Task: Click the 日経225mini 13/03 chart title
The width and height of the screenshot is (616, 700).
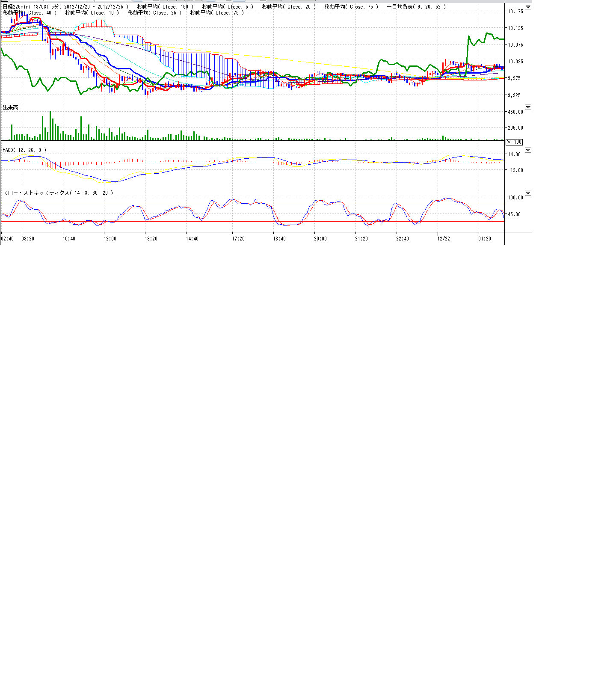Action: [x=65, y=7]
